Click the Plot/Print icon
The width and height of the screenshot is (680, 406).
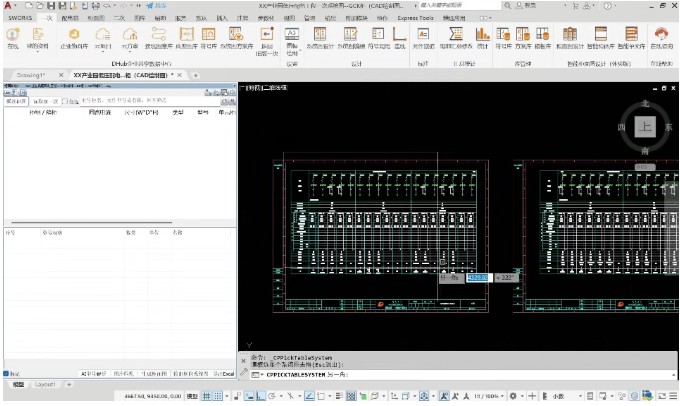95,6
